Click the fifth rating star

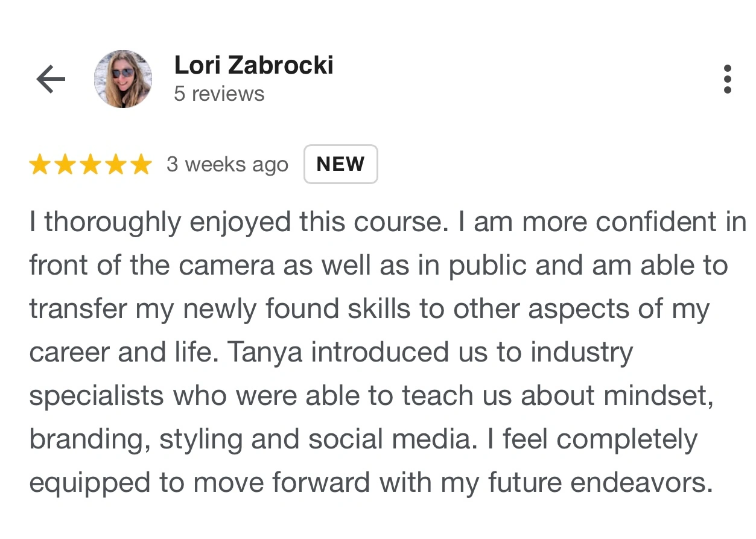point(141,164)
